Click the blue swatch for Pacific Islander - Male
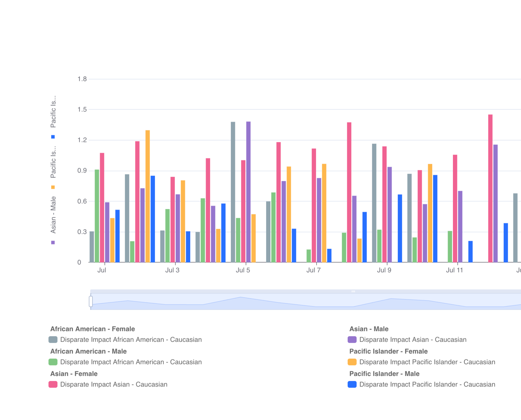This screenshot has height=420, width=521. pos(352,384)
